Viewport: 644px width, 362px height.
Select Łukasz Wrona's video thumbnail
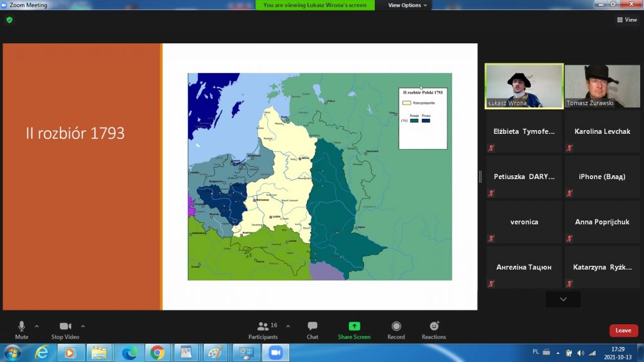point(524,86)
